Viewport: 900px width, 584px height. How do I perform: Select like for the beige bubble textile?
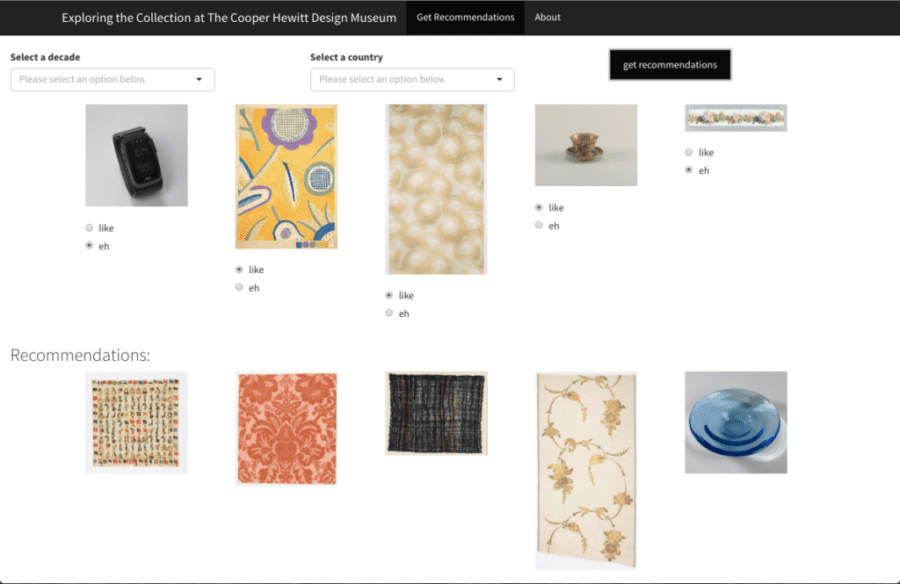(x=389, y=295)
